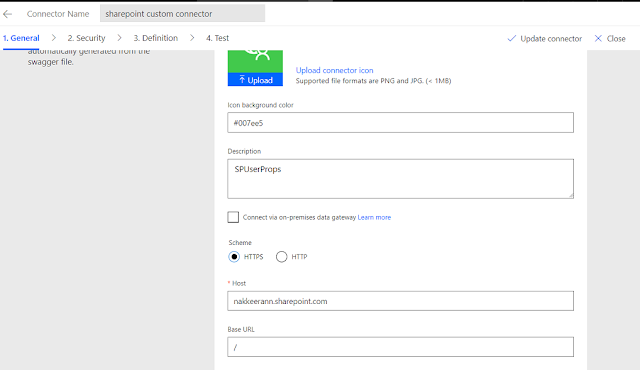
Task: Open the 1. General tab
Action: tap(21, 38)
